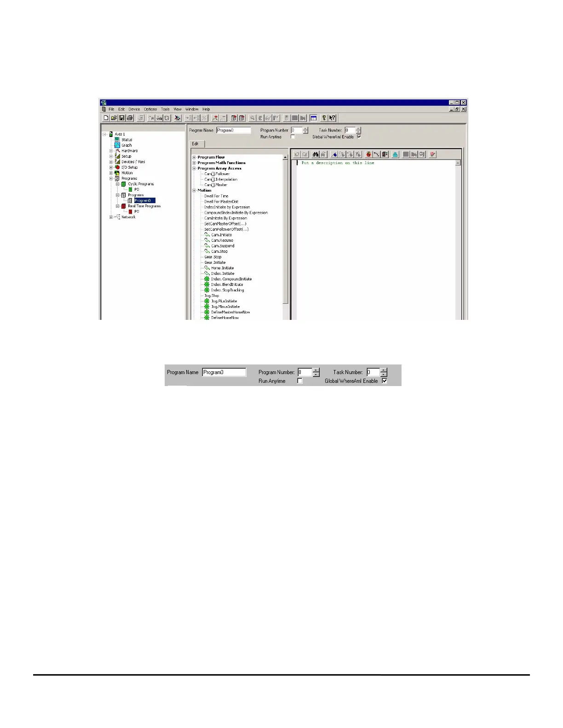
Task: Click the Jog.PlusInitiate green star icon
Action: click(207, 301)
